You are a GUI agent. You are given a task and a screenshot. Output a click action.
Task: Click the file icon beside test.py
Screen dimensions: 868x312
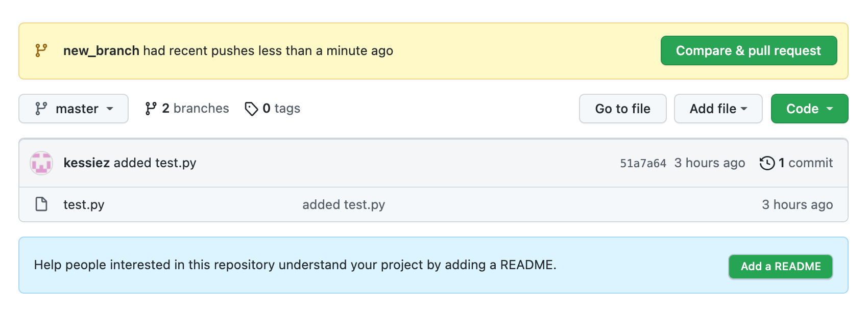tap(41, 204)
